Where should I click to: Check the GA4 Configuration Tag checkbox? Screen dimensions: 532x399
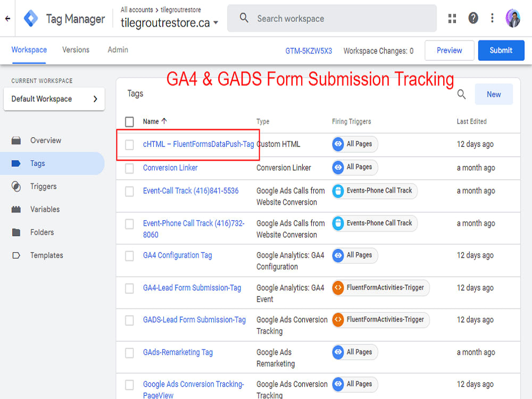click(129, 256)
